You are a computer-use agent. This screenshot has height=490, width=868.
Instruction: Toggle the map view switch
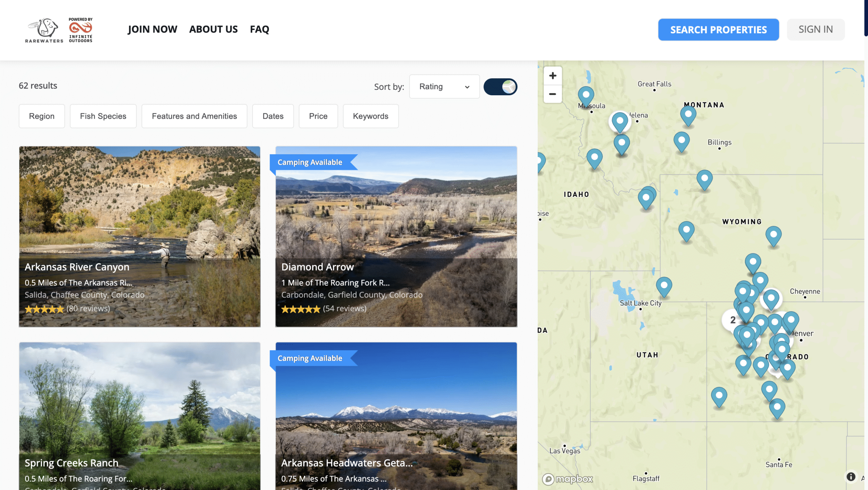click(x=500, y=87)
